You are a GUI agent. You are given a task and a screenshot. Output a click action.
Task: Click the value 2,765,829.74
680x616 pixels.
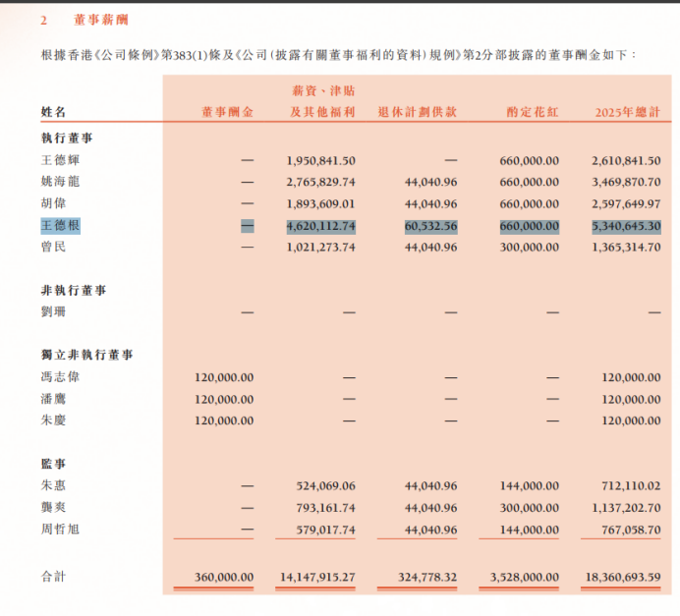pyautogui.click(x=321, y=182)
